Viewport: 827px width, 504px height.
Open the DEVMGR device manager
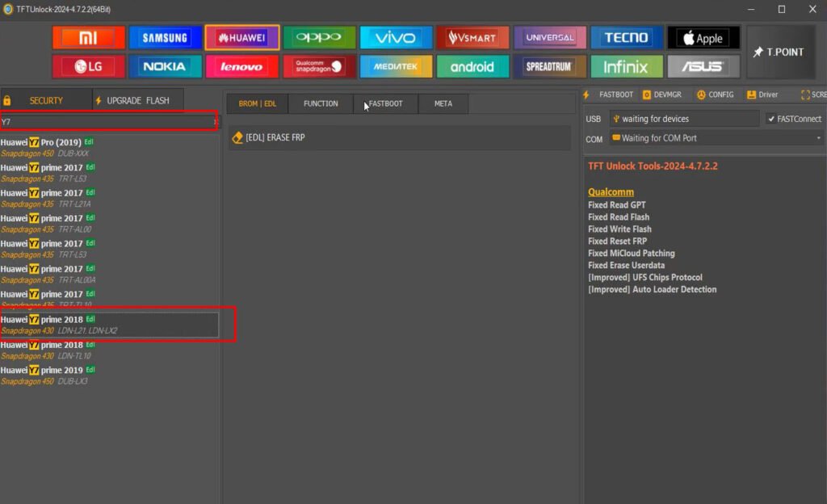click(x=662, y=94)
